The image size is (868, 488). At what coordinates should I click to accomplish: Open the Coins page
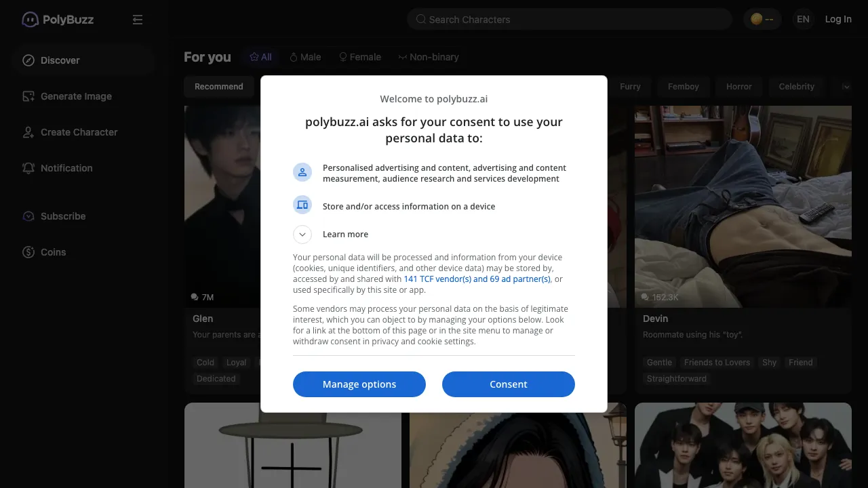coord(53,252)
